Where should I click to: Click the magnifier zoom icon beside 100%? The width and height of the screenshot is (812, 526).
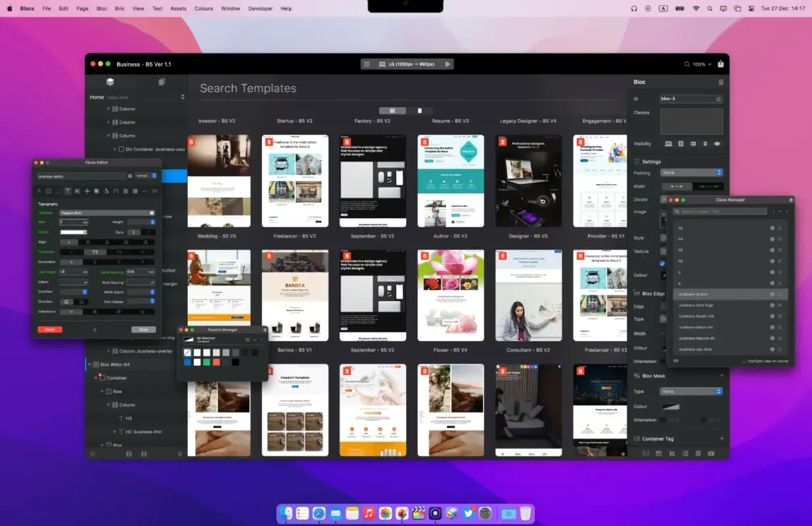(687, 64)
